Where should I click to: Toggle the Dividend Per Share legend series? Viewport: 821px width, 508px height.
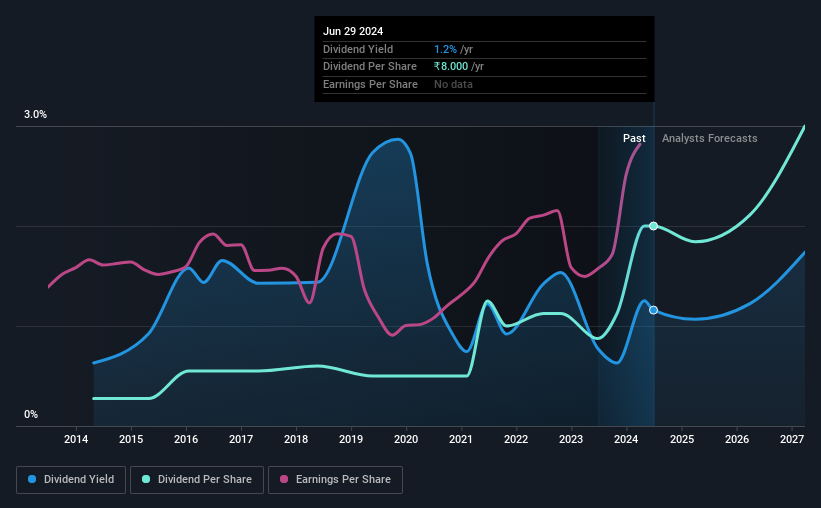coord(197,479)
